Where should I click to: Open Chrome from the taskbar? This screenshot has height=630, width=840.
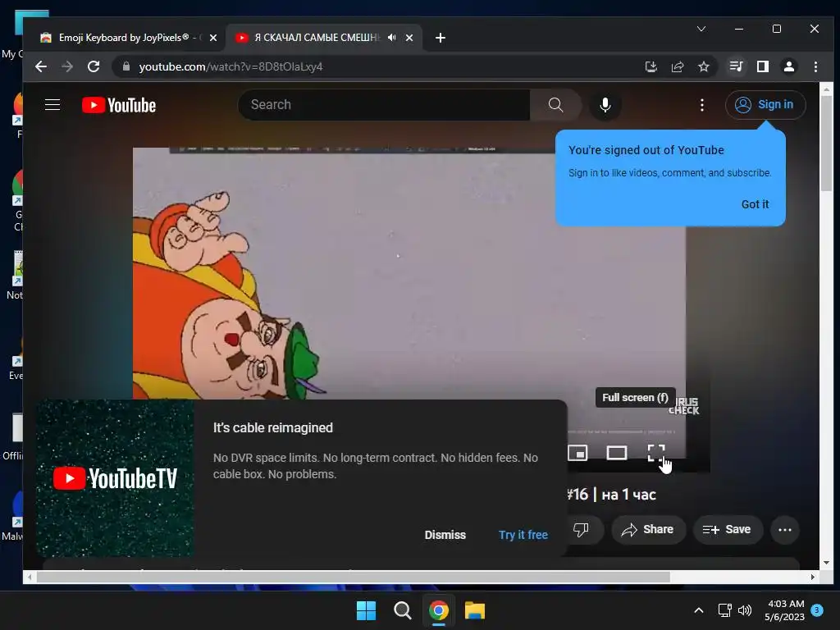tap(439, 610)
